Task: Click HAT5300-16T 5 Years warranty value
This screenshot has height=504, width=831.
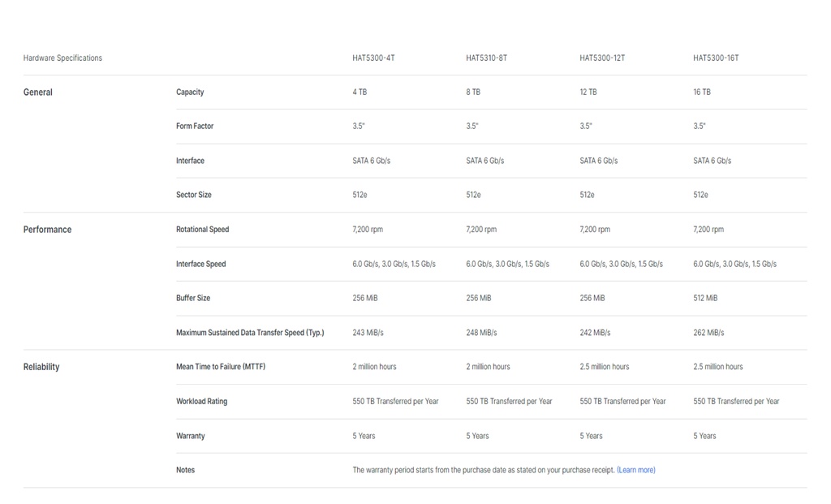Action: click(x=704, y=436)
